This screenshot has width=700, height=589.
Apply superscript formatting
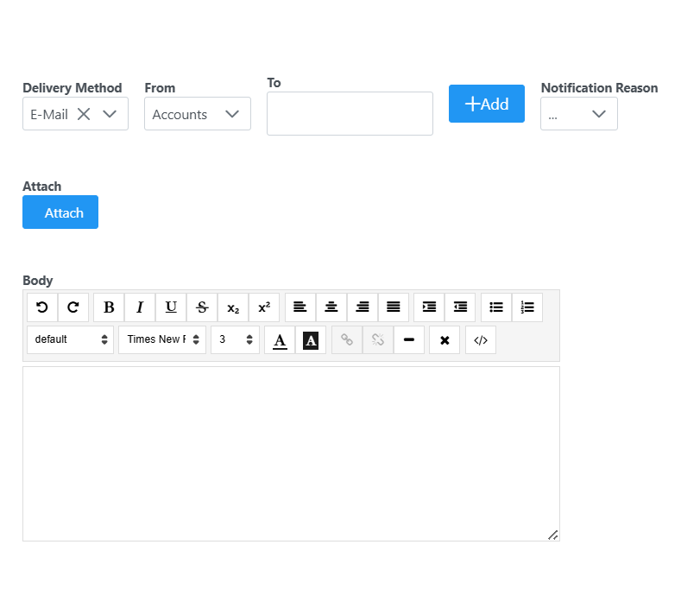264,307
